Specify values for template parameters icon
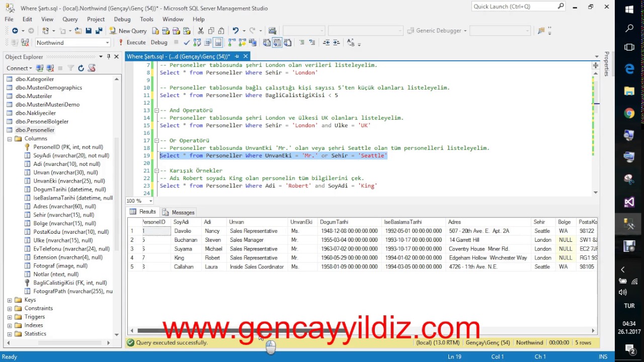 350,43
